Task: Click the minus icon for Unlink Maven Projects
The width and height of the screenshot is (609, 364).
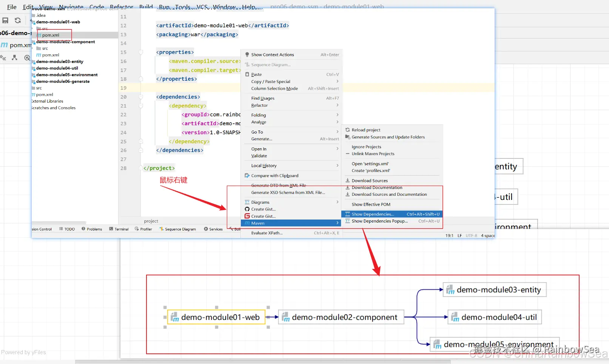Action: click(x=348, y=154)
